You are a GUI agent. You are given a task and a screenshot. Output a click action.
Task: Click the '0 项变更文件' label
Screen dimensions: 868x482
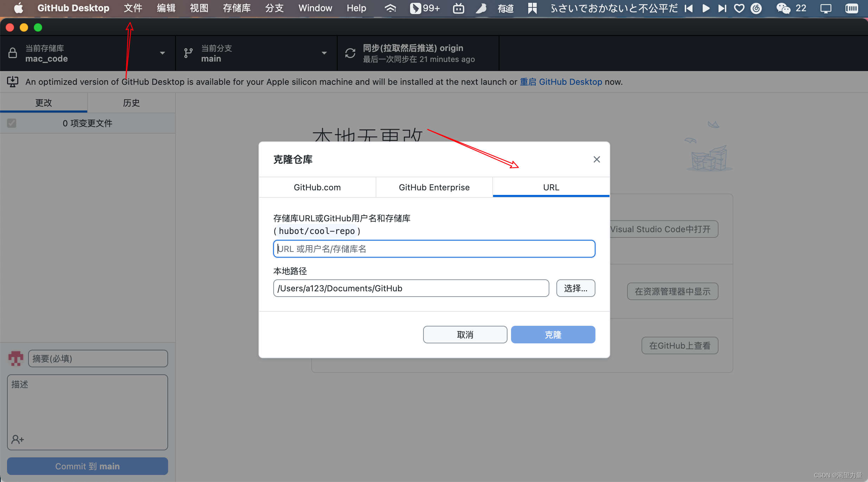point(88,123)
